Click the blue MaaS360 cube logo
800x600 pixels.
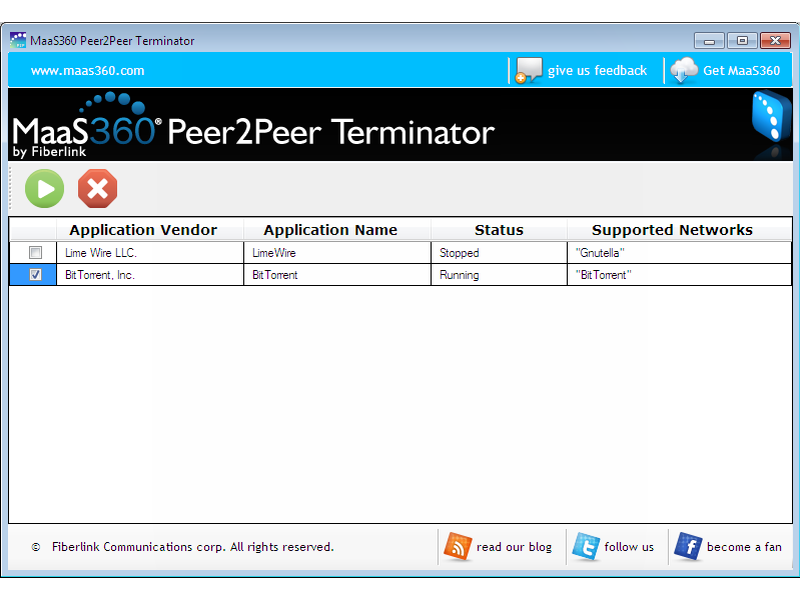click(x=771, y=117)
